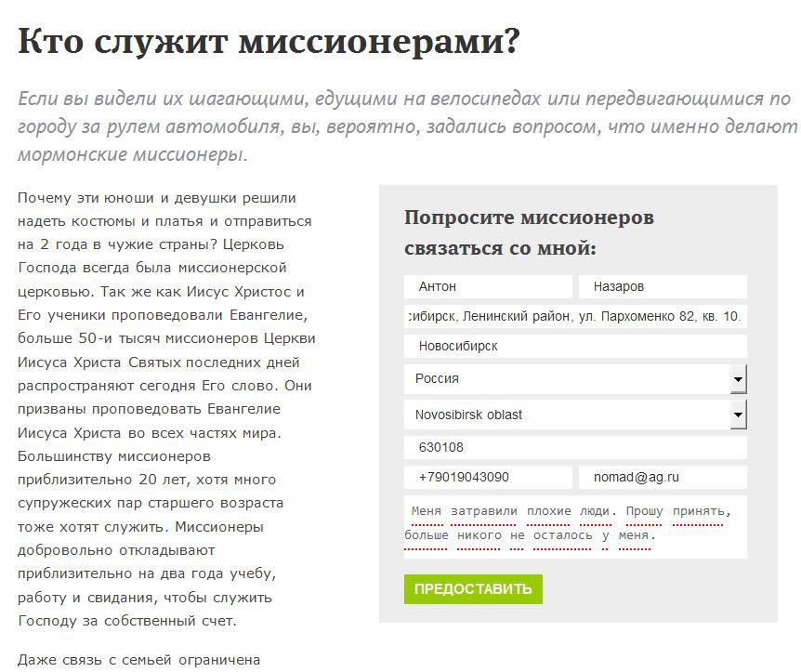Image resolution: width=801 pixels, height=672 pixels.
Task: Click the italic line мормонские миссионеры.
Action: [x=133, y=154]
